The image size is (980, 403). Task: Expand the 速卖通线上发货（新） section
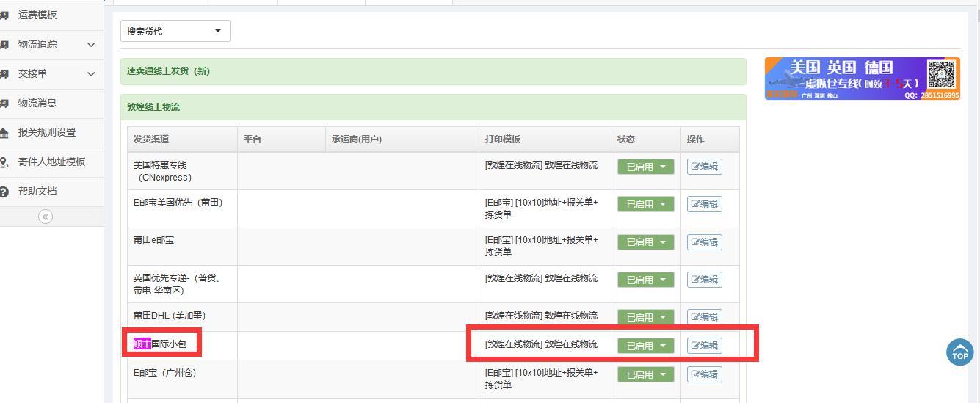pos(433,71)
